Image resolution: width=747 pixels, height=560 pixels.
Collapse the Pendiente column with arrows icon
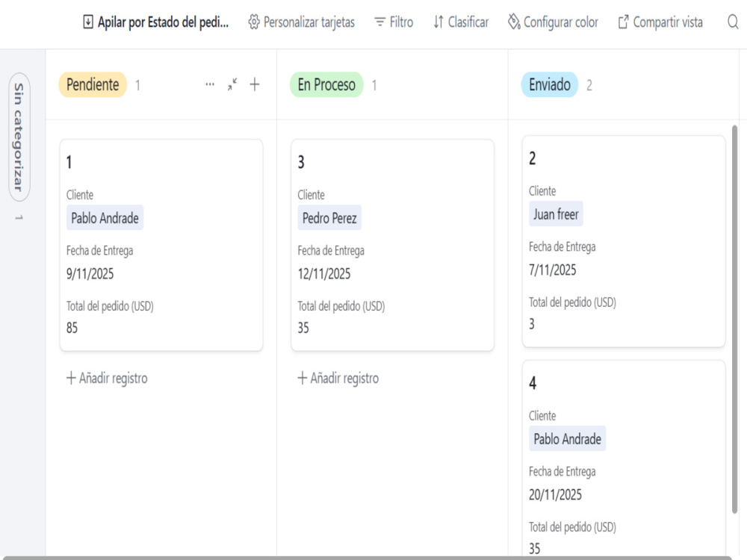[232, 84]
